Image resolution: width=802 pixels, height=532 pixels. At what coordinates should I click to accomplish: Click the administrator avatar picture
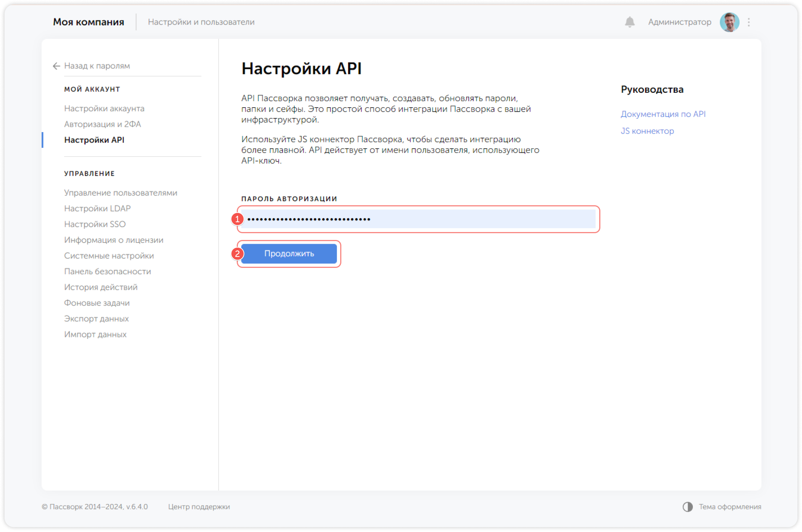point(730,22)
